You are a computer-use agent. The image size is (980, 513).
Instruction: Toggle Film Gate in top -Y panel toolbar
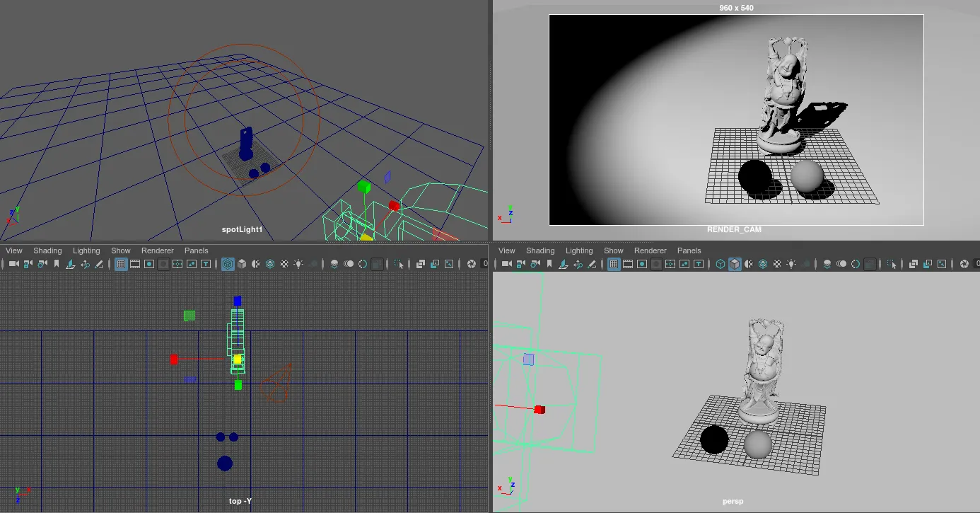coord(135,264)
